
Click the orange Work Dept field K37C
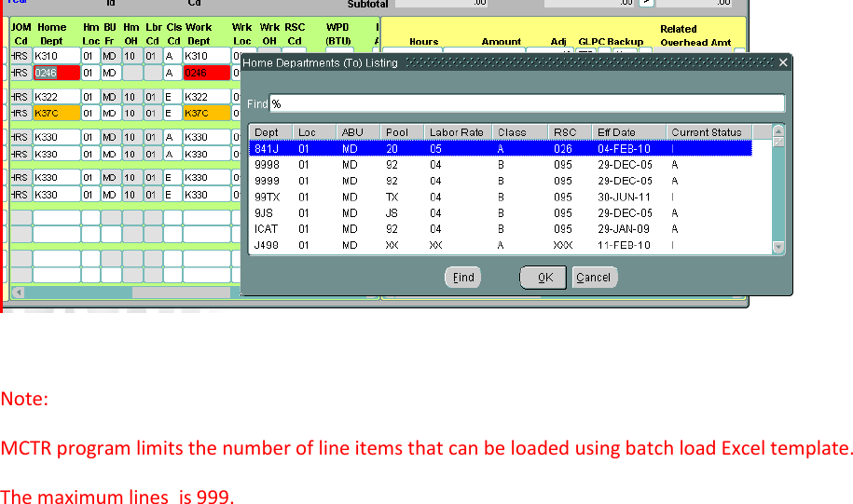[207, 113]
